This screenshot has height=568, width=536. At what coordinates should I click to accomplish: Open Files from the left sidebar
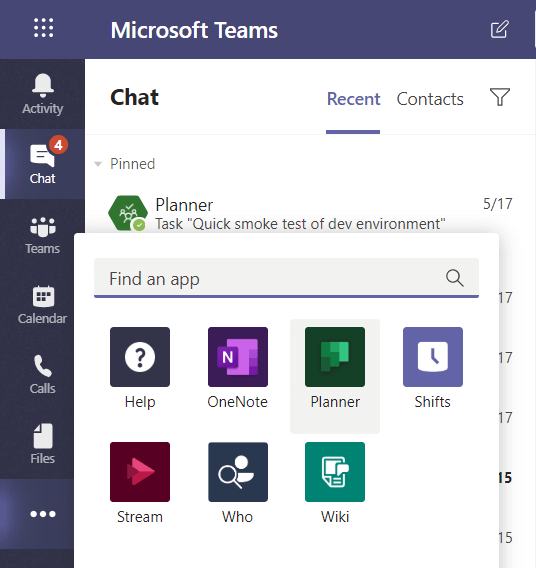click(42, 444)
